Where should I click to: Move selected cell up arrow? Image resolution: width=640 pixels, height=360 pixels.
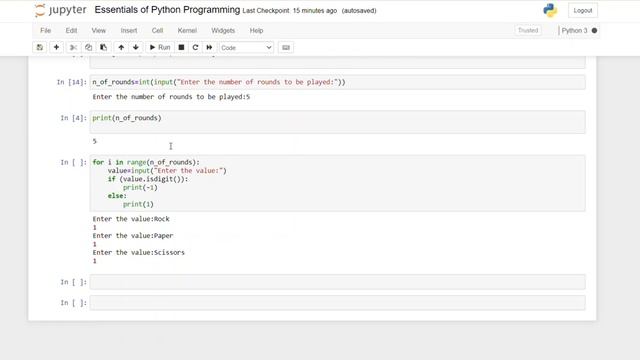click(121, 47)
